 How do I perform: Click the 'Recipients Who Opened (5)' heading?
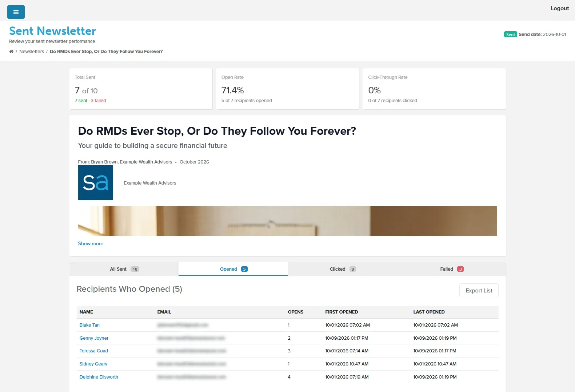[x=129, y=289]
